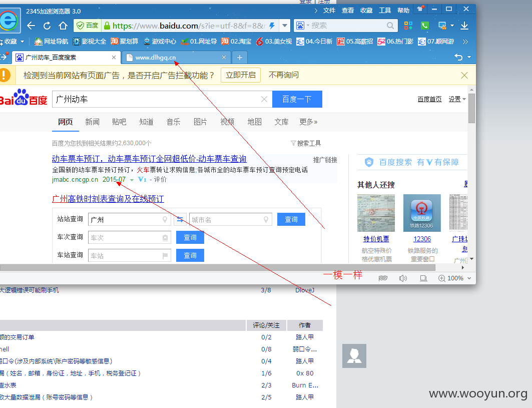Open the 动车票车预订 sponsored result link
Image resolution: width=532 pixels, height=408 pixels.
(x=149, y=159)
